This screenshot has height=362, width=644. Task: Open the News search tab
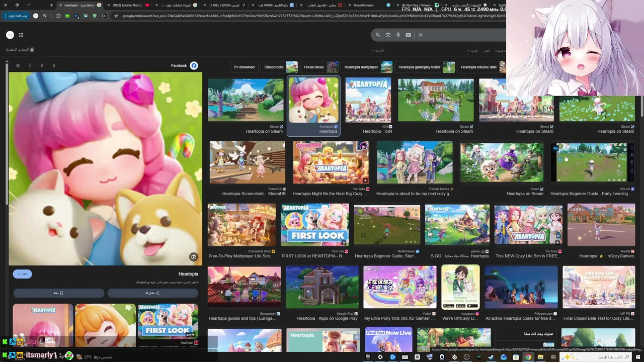click(x=487, y=51)
